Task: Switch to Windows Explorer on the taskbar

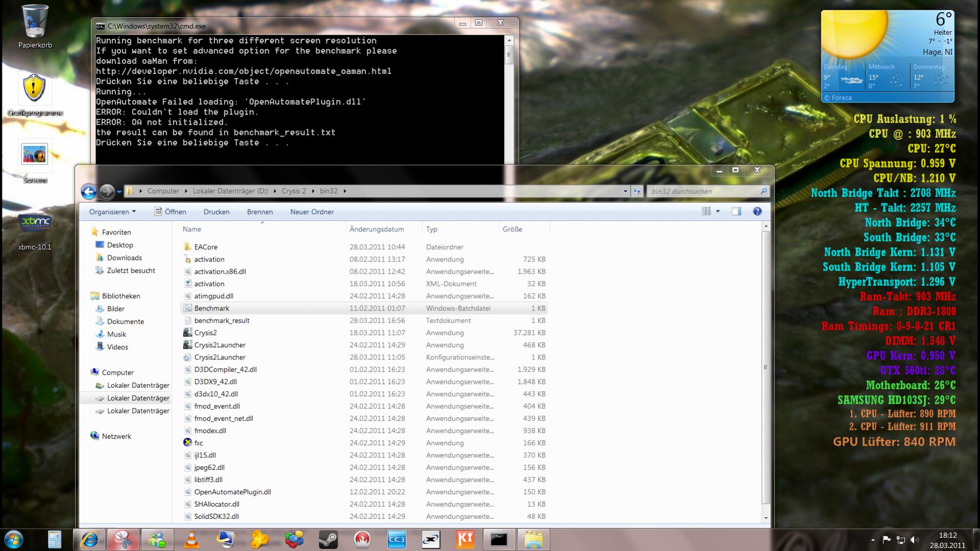Action: pos(533,540)
